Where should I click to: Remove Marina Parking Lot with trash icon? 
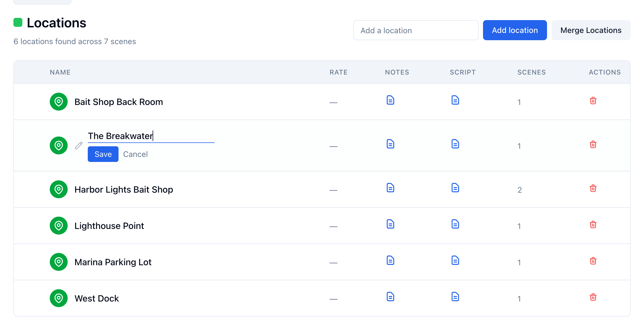click(593, 261)
